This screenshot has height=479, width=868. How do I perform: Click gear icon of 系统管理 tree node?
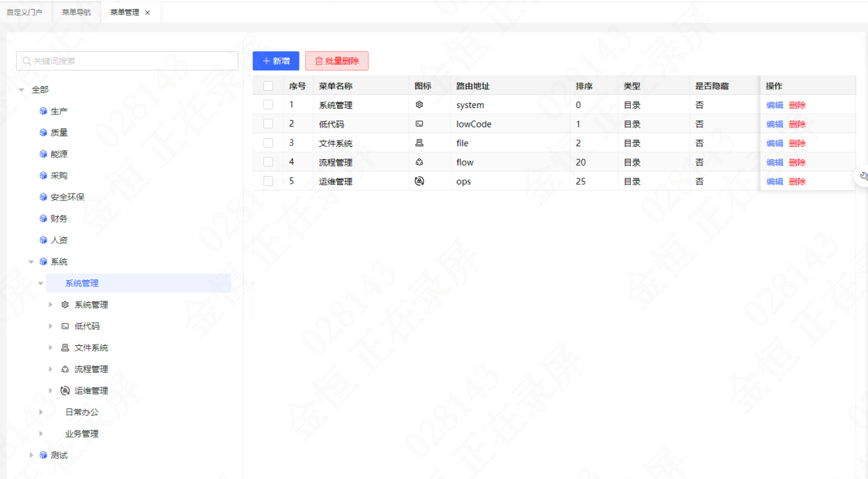[x=65, y=304]
